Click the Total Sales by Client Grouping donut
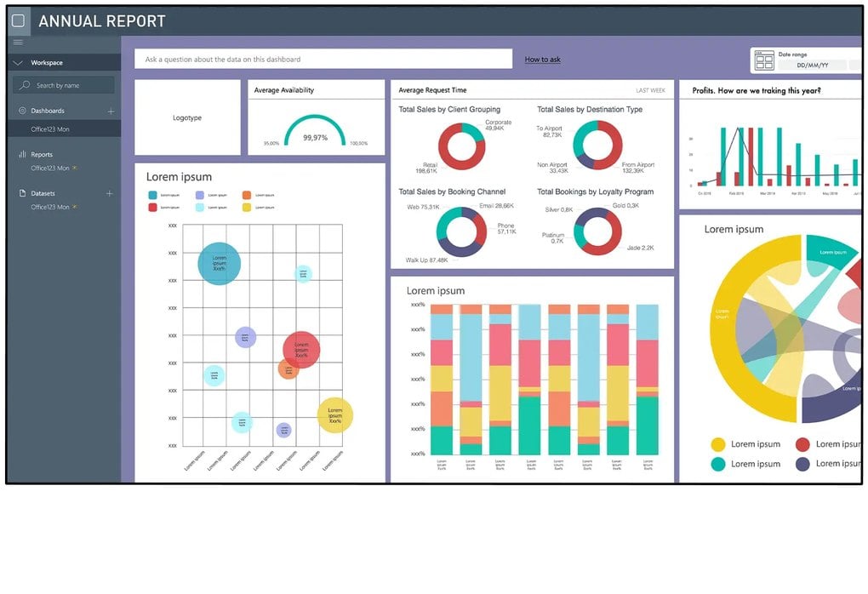 click(462, 146)
